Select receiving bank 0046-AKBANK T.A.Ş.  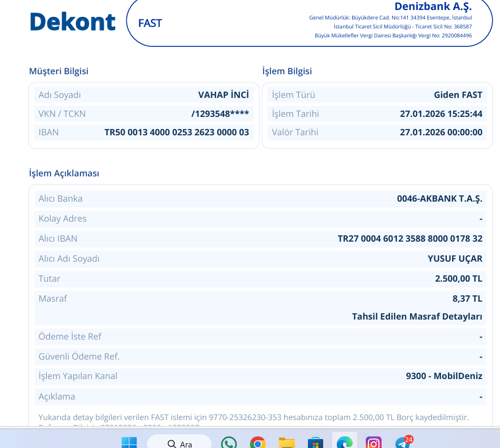(439, 198)
